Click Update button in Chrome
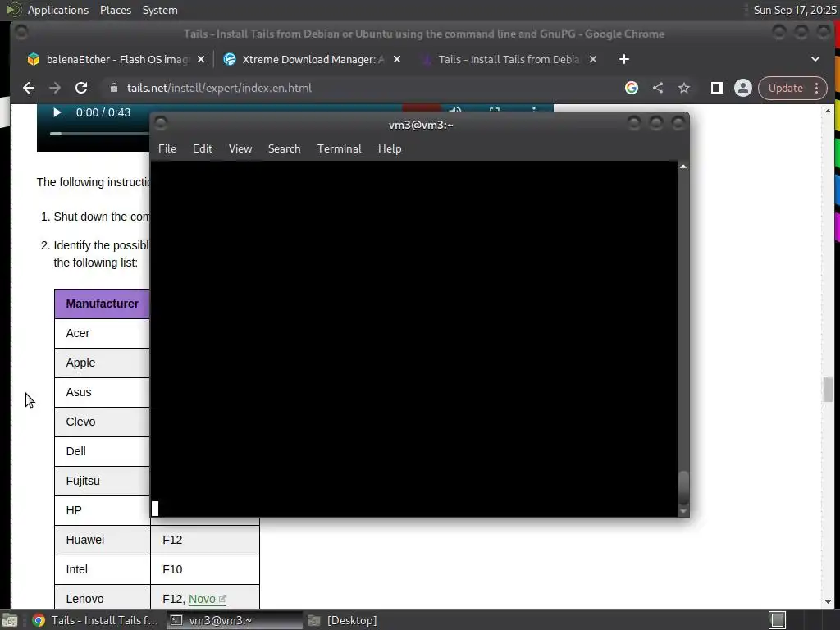The image size is (840, 630). click(x=785, y=88)
